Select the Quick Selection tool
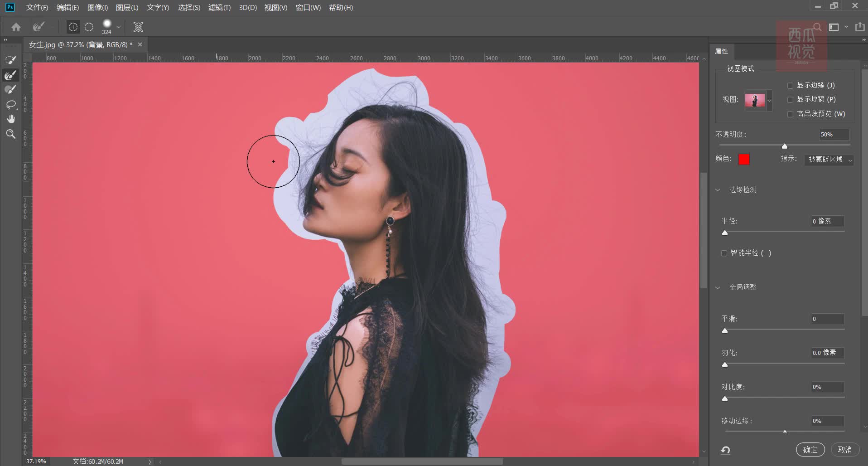The height and width of the screenshot is (466, 868). tap(10, 60)
